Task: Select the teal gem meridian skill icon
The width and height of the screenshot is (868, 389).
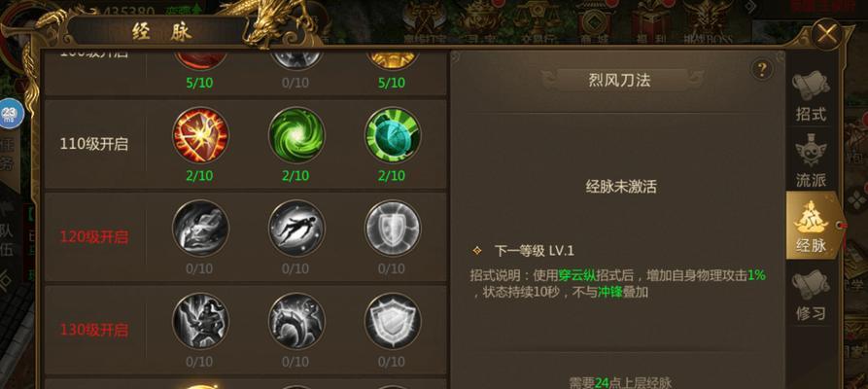Action: pos(393,135)
